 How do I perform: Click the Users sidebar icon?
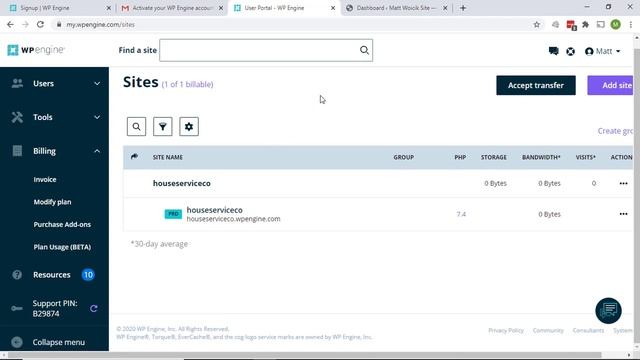point(17,83)
